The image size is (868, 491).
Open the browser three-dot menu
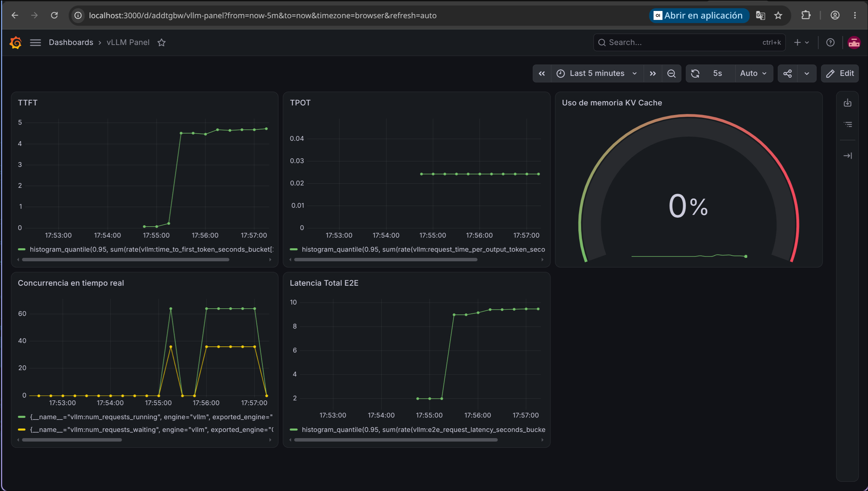855,15
